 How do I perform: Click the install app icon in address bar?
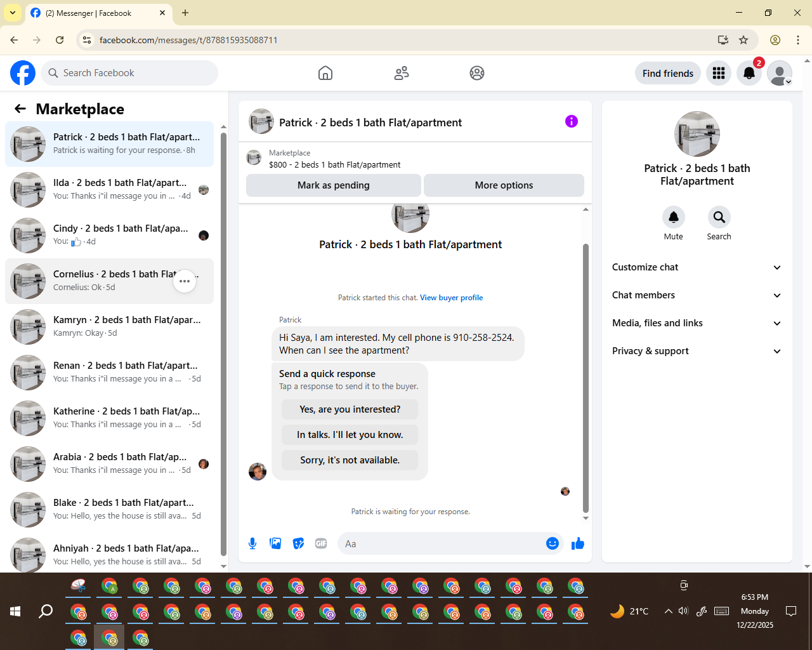click(723, 40)
